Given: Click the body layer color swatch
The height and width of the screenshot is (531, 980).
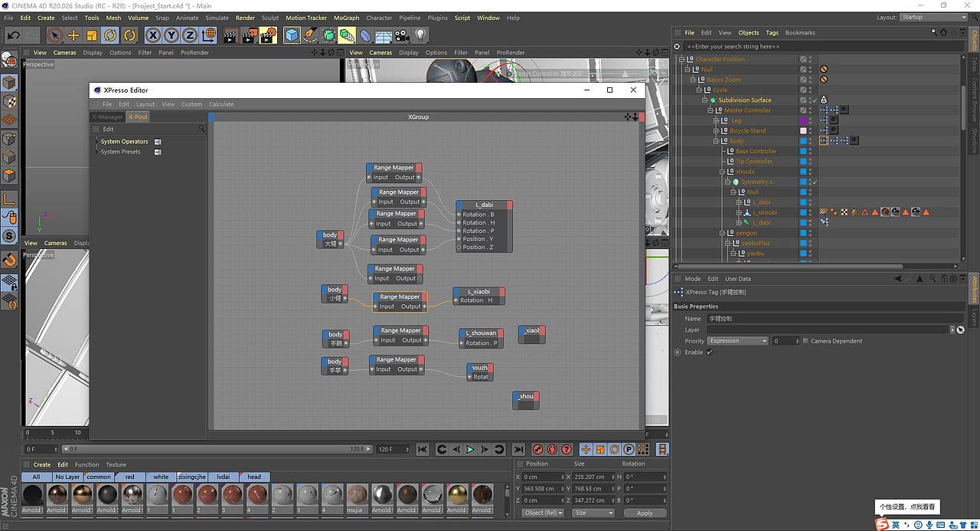Looking at the screenshot, I should [x=803, y=141].
